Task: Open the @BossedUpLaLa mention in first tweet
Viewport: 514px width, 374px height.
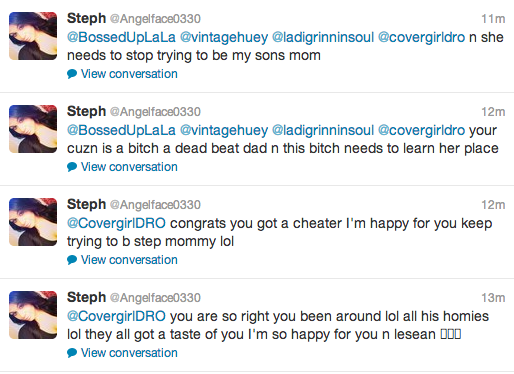Action: [x=121, y=37]
